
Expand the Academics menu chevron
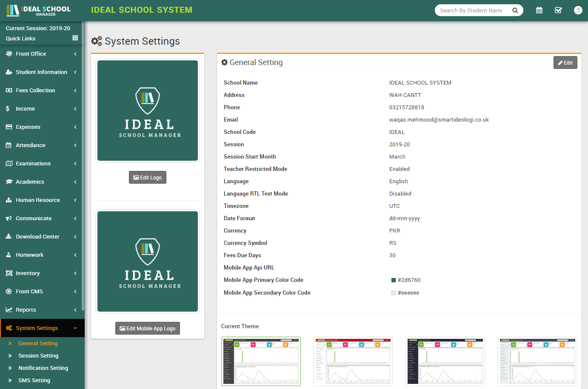tap(75, 182)
